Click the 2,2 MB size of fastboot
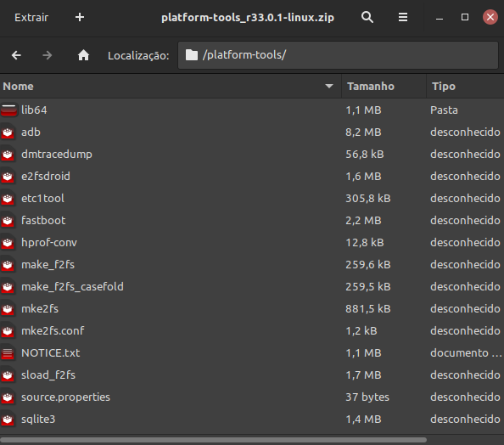This screenshot has height=445, width=504. coord(363,221)
